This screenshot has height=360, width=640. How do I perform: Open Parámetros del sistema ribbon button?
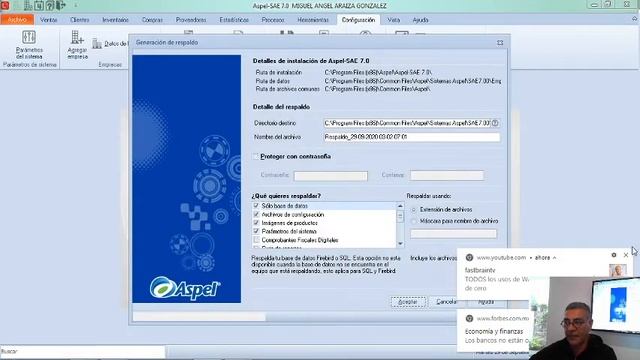tap(29, 44)
